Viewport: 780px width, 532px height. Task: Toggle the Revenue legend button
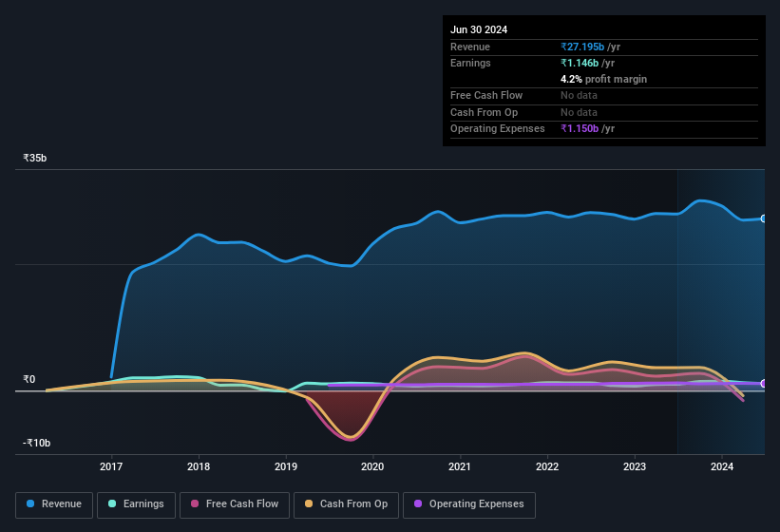pyautogui.click(x=54, y=505)
